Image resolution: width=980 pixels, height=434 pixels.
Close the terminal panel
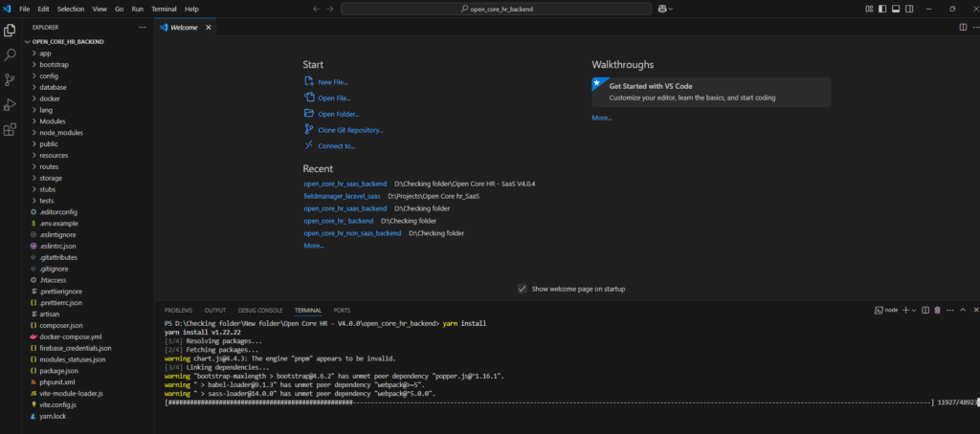point(974,310)
